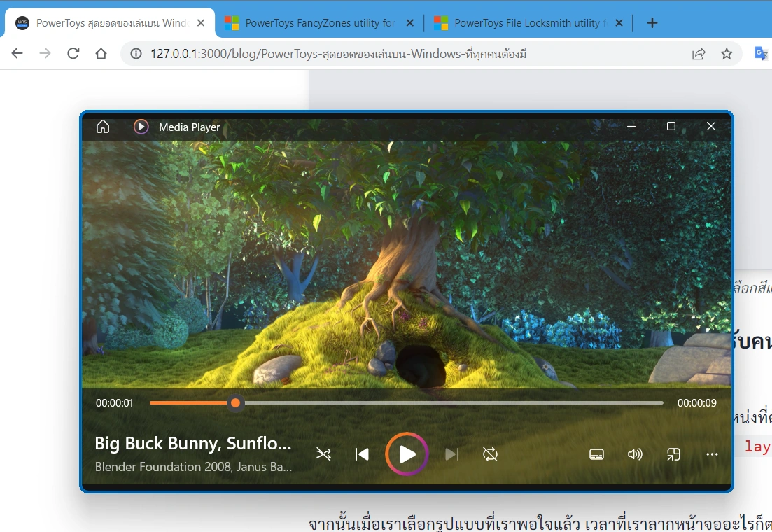Screen dimensions: 772x532
Task: Go forward in the browser
Action: [45, 53]
